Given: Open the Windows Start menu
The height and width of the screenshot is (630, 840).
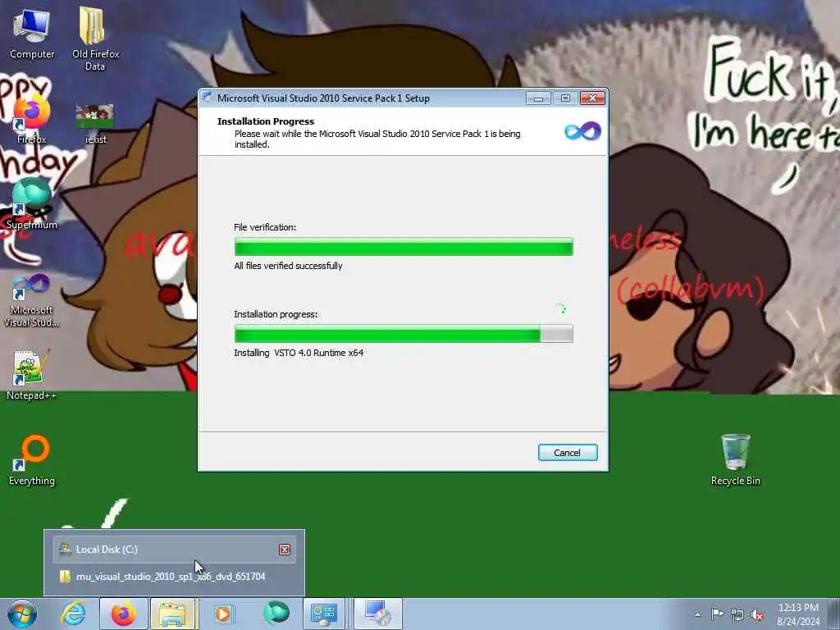Looking at the screenshot, I should pos(22,614).
